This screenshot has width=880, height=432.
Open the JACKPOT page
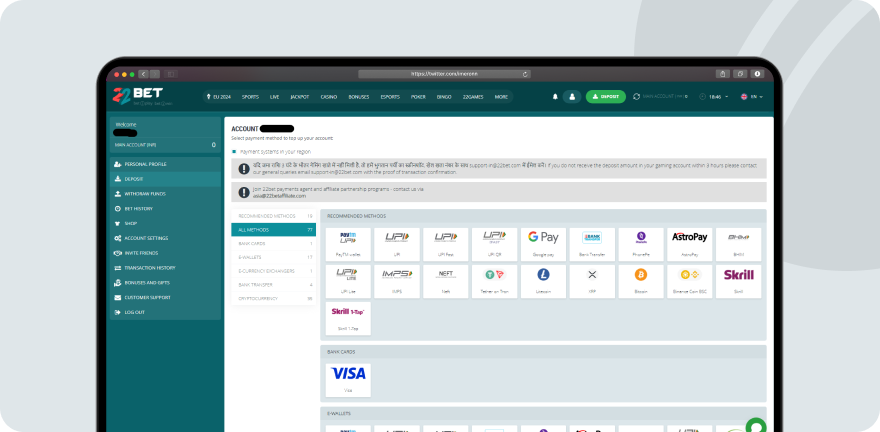pyautogui.click(x=300, y=96)
